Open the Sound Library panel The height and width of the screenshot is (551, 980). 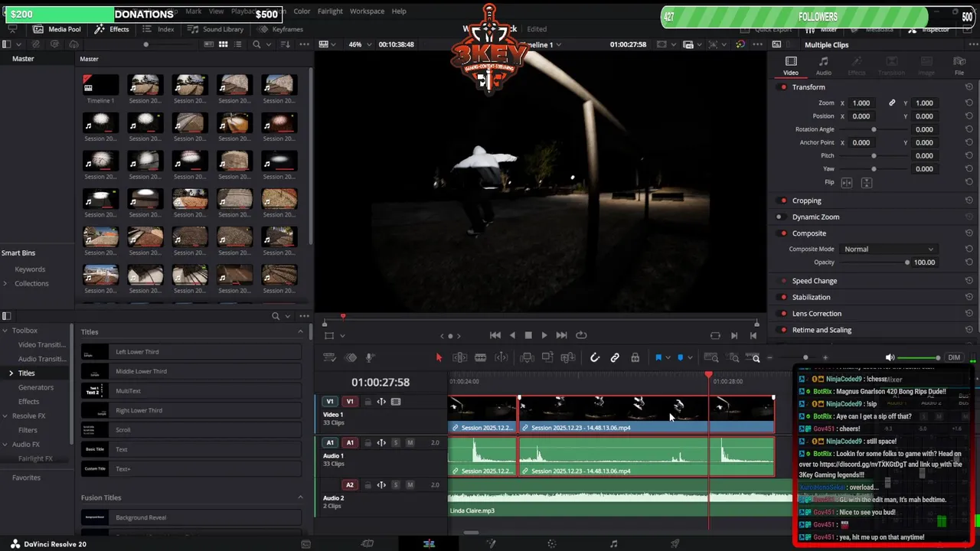pos(216,29)
